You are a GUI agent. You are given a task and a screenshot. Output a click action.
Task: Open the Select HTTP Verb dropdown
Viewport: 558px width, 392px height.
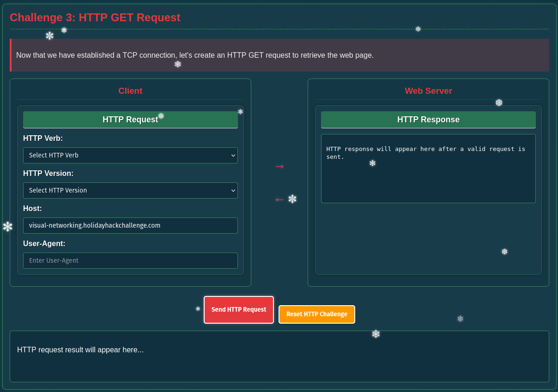(130, 155)
